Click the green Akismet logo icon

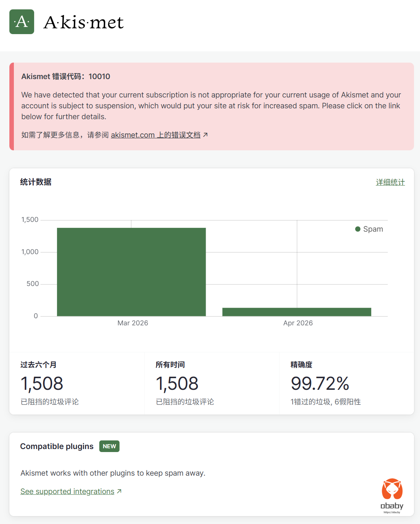pyautogui.click(x=22, y=22)
